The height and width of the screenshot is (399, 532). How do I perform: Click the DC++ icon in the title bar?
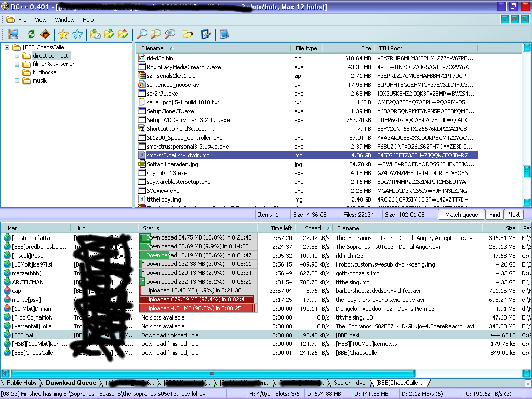(5, 6)
